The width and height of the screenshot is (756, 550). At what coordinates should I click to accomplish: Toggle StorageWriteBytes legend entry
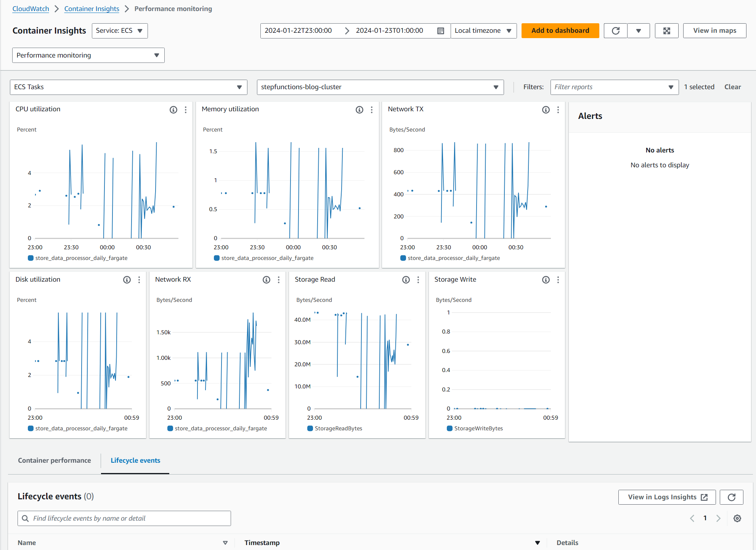click(478, 428)
